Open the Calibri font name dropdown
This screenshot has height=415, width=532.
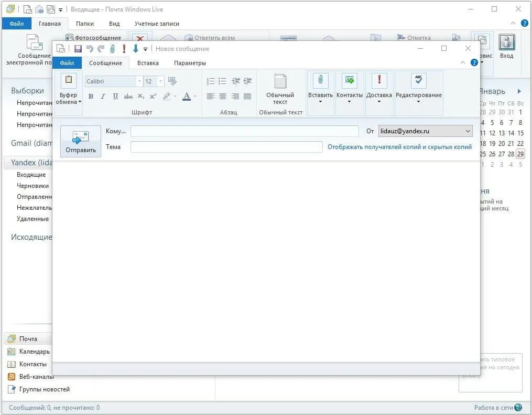(139, 81)
